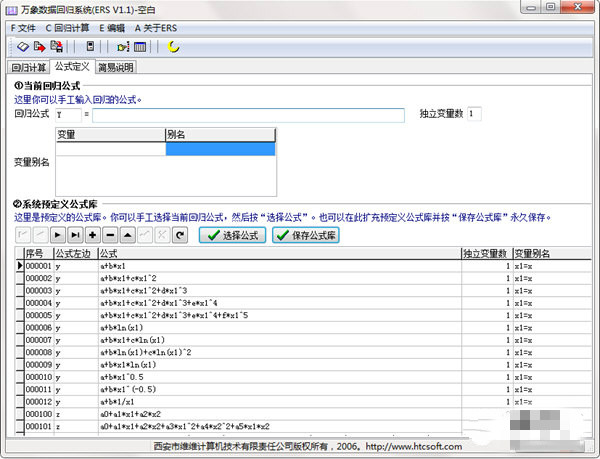
Task: Select formula row 000001 a+b*x1
Action: (x=304, y=266)
